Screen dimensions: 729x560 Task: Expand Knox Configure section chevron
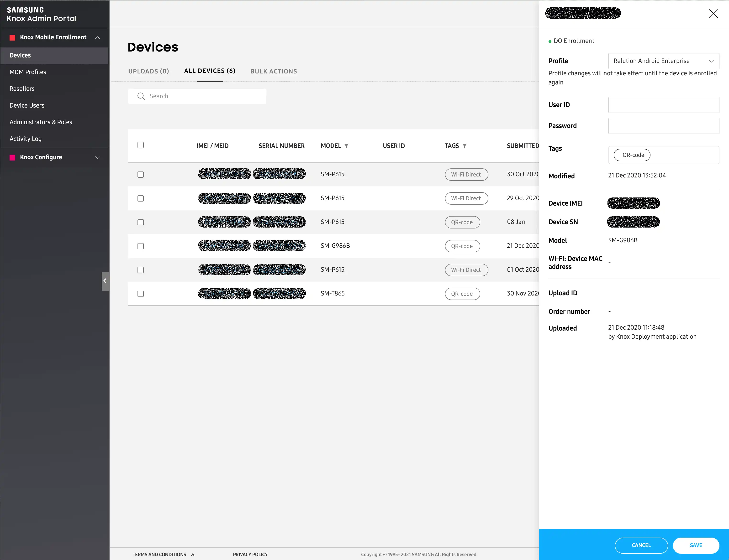pyautogui.click(x=97, y=158)
